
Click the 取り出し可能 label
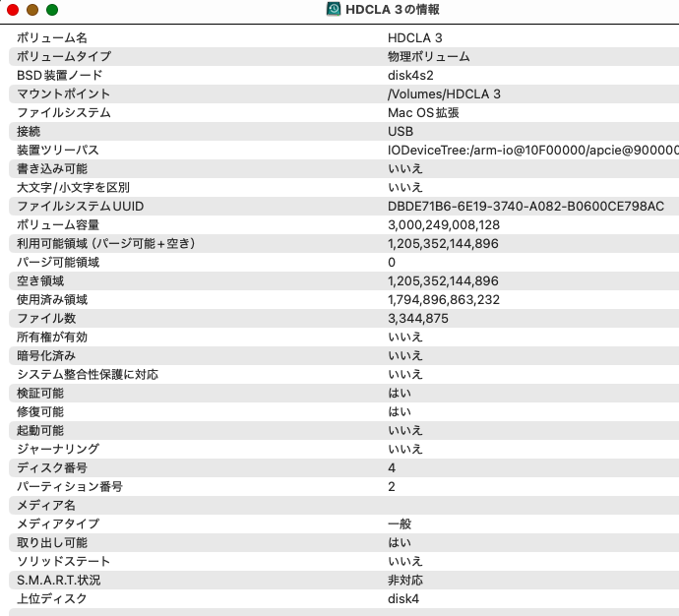point(52,543)
